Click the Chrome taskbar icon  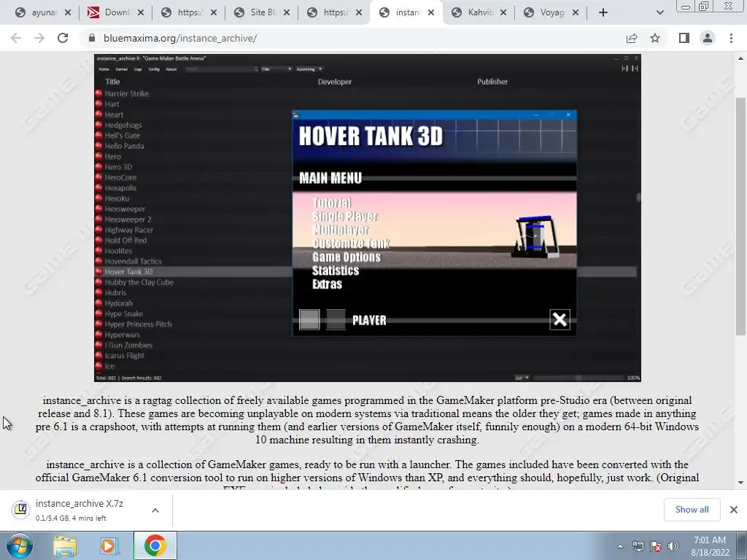click(155, 545)
